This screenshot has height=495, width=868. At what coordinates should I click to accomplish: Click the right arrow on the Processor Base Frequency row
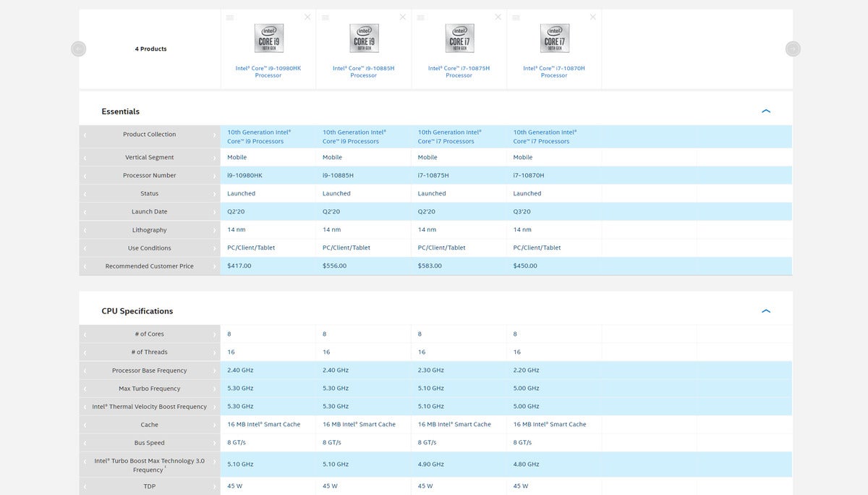tap(214, 371)
